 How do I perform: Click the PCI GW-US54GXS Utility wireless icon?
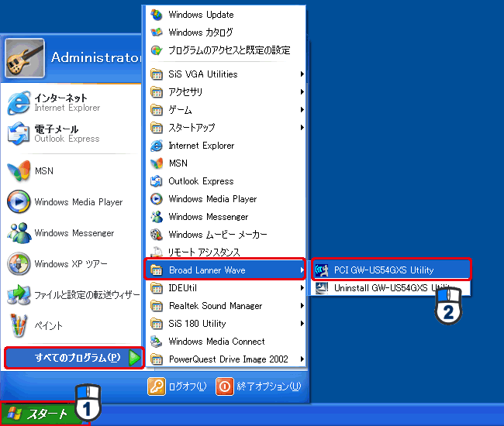pyautogui.click(x=322, y=270)
